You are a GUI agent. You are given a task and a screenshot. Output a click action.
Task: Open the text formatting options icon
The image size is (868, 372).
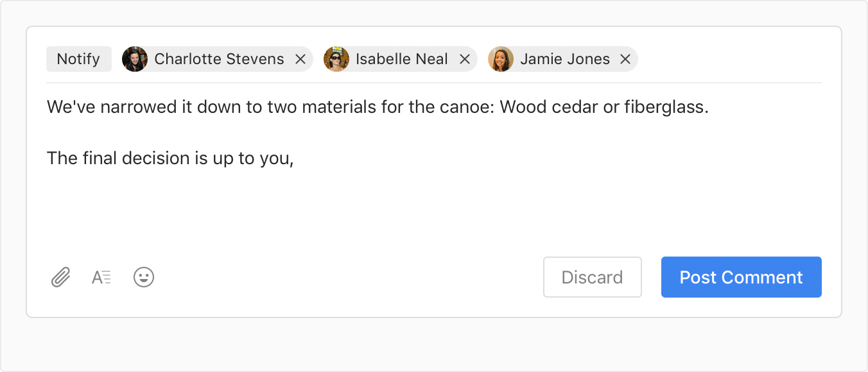coord(101,278)
